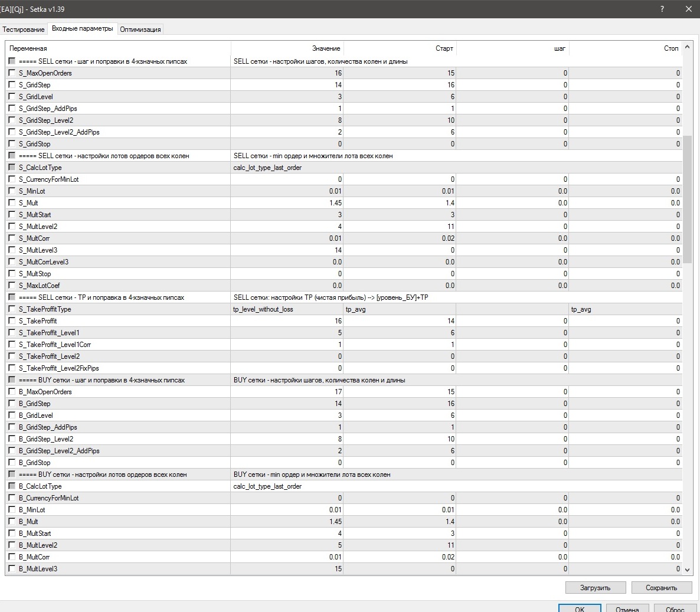Screen dimensions: 700x612
Task: Click SELL сетки шаг и поправки section header
Action: pos(103,61)
